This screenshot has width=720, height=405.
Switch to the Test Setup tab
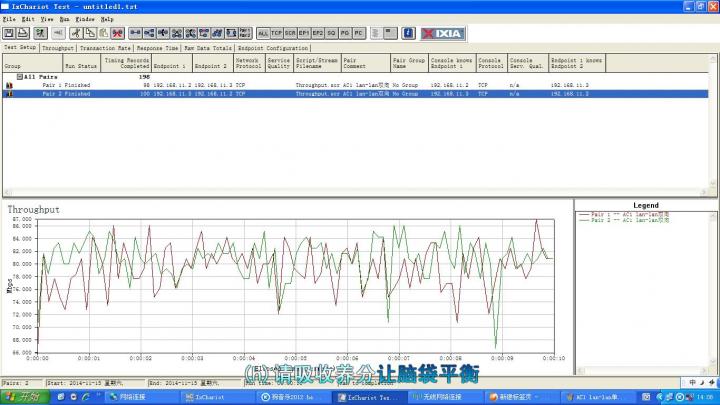coord(20,47)
